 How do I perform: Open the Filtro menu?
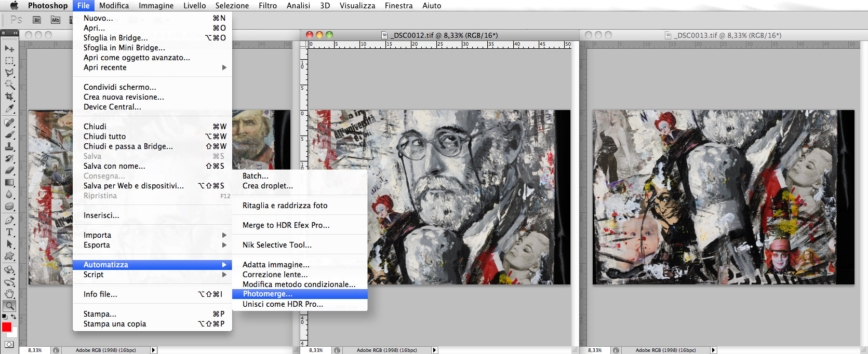click(x=268, y=6)
